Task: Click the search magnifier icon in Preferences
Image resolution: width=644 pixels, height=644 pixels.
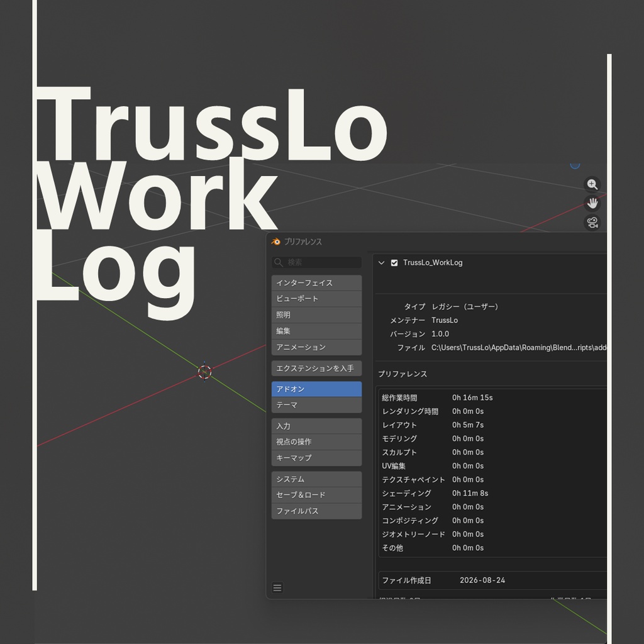Action: 279,262
